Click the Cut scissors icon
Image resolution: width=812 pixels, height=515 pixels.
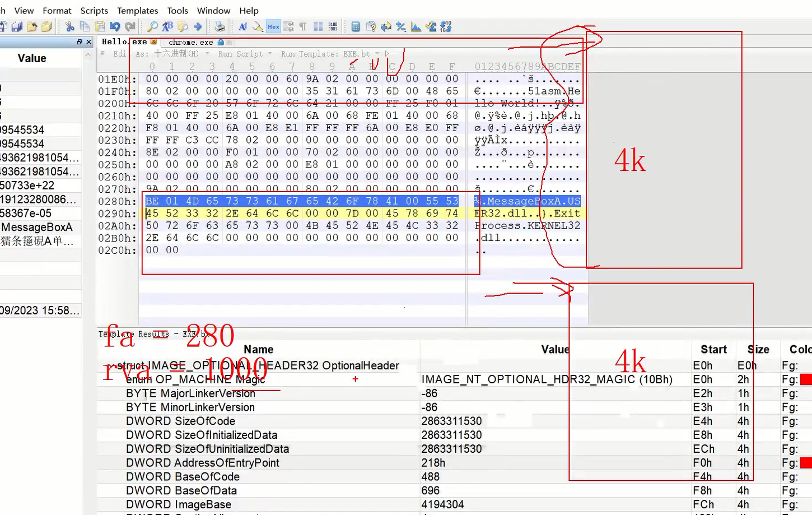[x=69, y=26]
